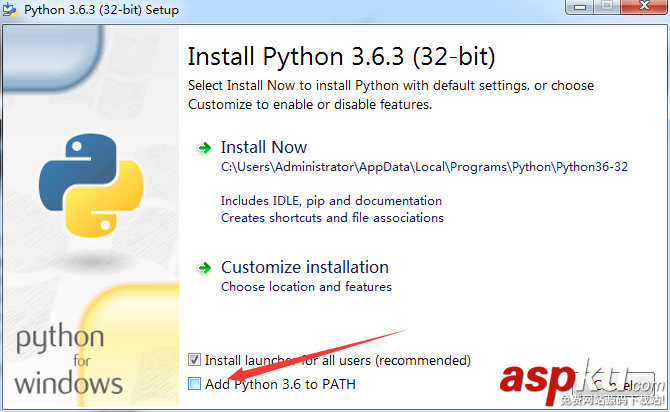This screenshot has width=670, height=412.
Task: Click the green arrow beside Customize installation
Action: click(204, 268)
